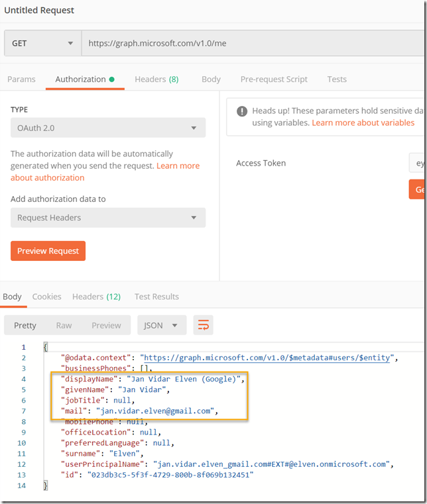Viewport: 427px width, 504px height.
Task: Click the jan.vidar.elven@gmail.com mail value
Action: (x=155, y=411)
